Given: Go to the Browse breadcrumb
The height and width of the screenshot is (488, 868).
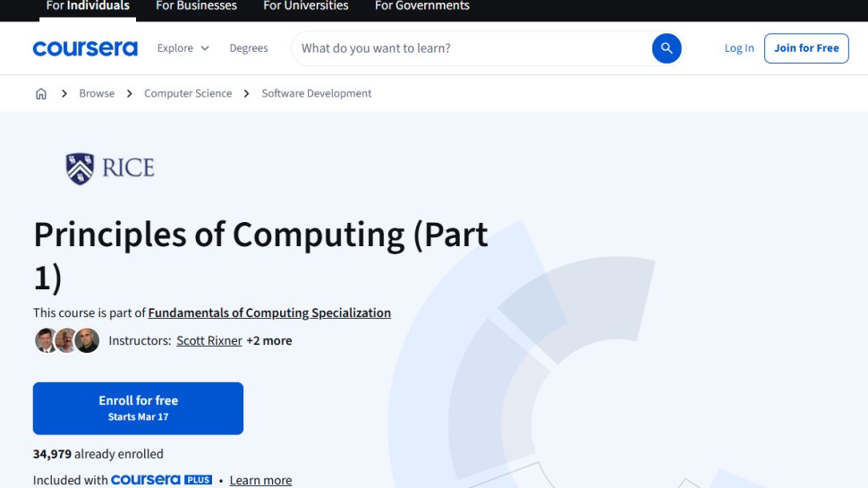Looking at the screenshot, I should tap(97, 94).
